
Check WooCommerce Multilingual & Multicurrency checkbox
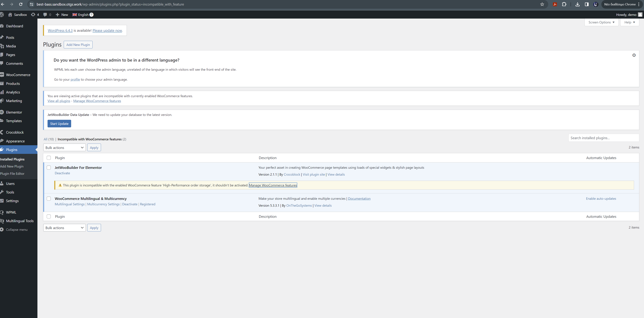pos(49,198)
